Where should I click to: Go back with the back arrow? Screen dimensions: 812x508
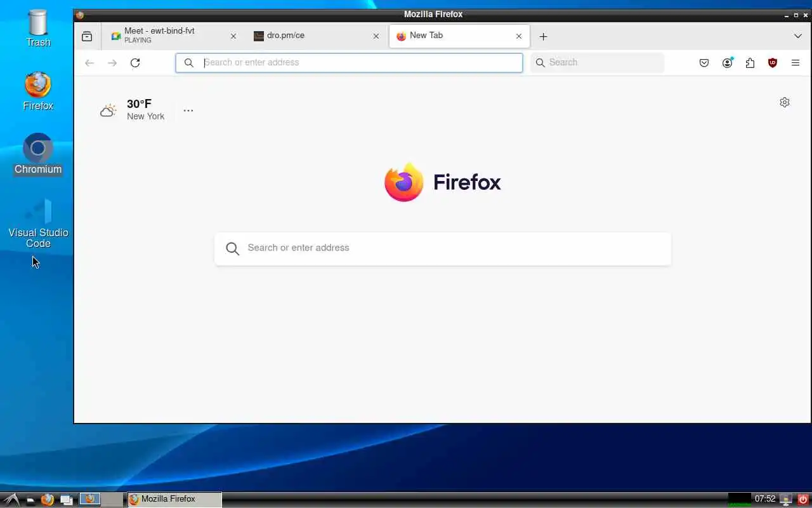pyautogui.click(x=89, y=62)
